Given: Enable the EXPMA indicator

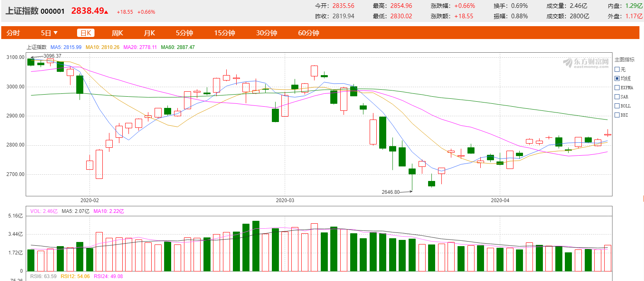Looking at the screenshot, I should [617, 88].
